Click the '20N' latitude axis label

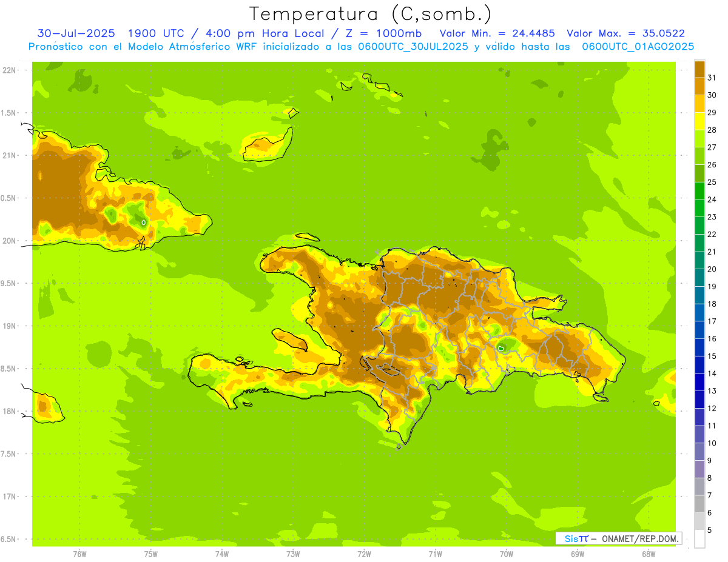(9, 241)
